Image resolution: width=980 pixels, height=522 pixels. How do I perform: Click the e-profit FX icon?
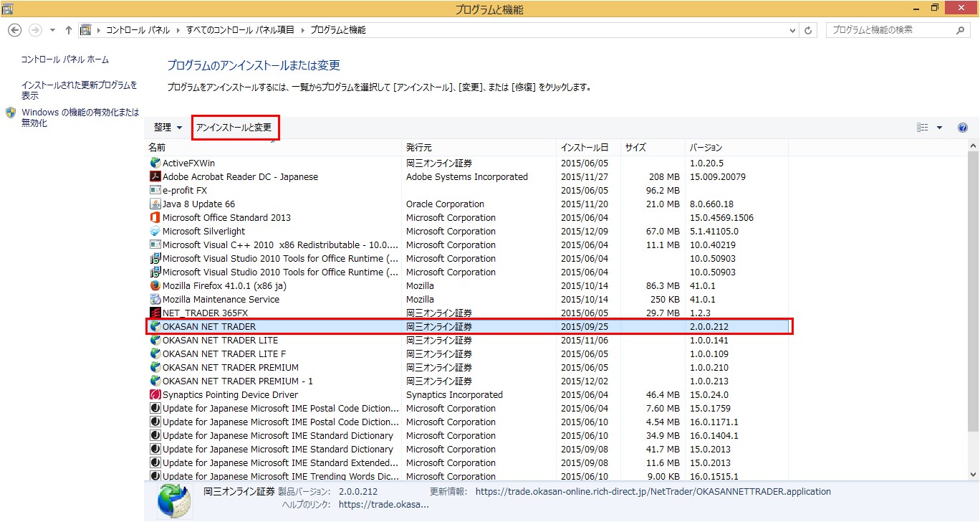click(x=155, y=191)
